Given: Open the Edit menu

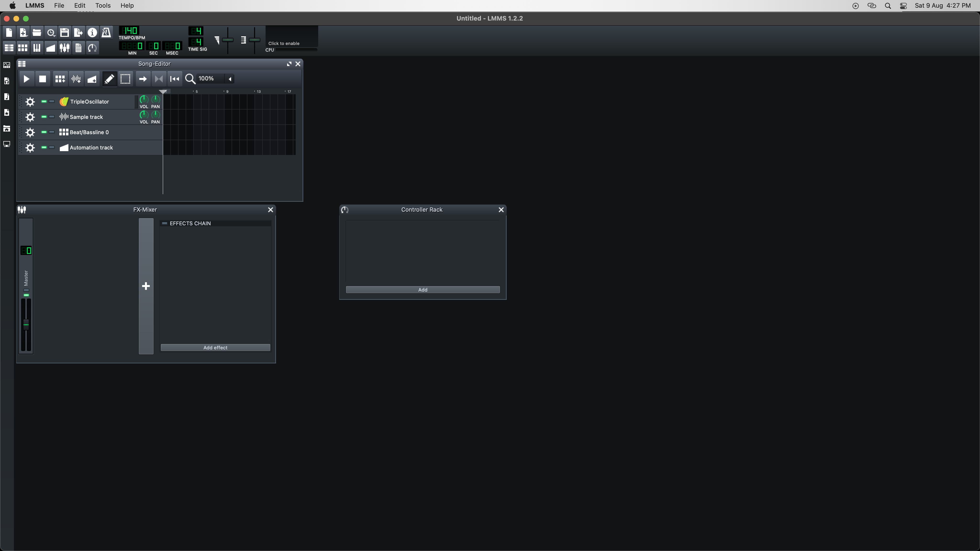Looking at the screenshot, I should (x=79, y=5).
